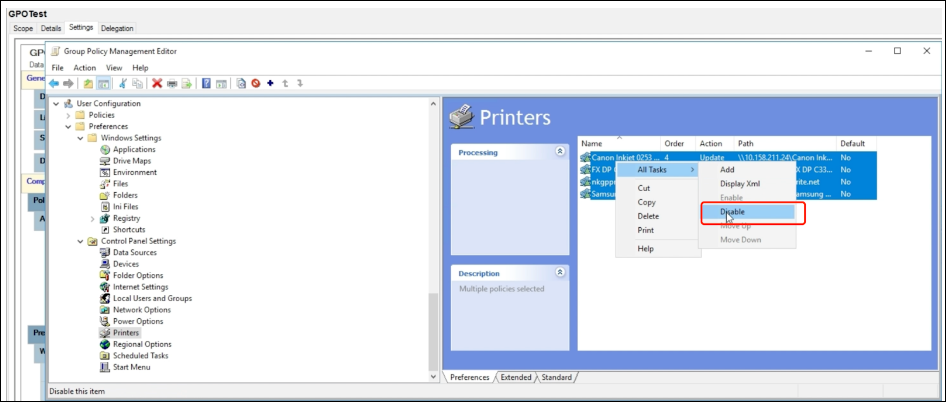Collapse the Preferences folder node
Viewport: 946px width, 402px height.
point(68,127)
